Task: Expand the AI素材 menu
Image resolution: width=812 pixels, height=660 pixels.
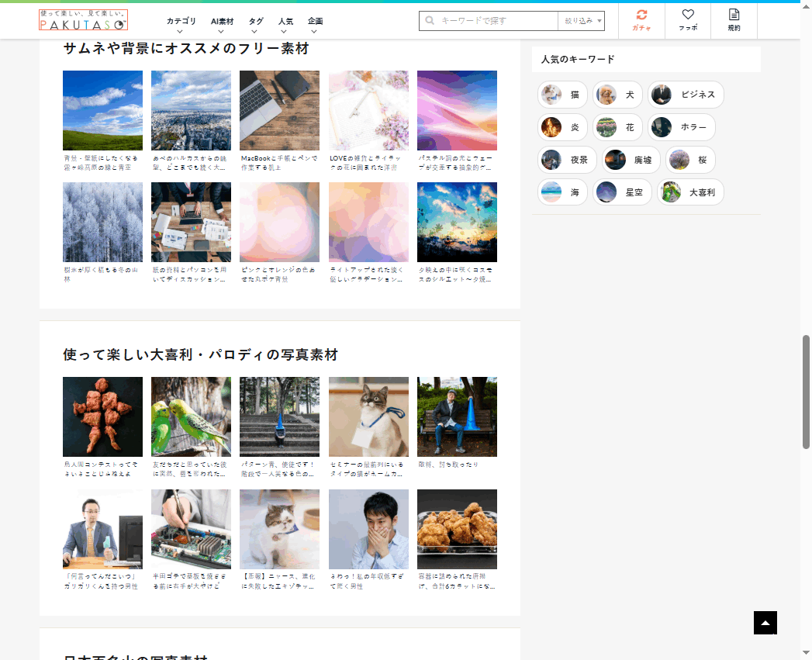Action: tap(222, 22)
